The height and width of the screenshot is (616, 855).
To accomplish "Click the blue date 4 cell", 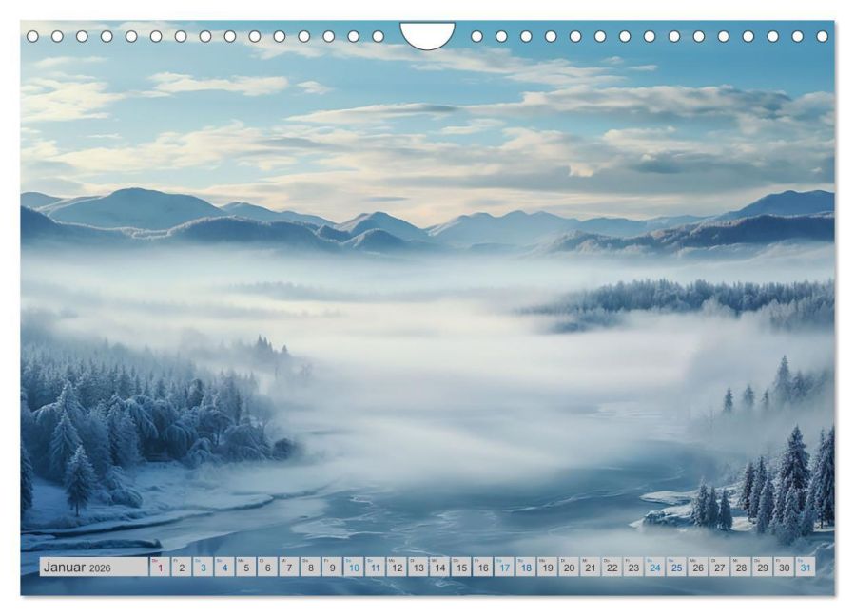I will (224, 567).
